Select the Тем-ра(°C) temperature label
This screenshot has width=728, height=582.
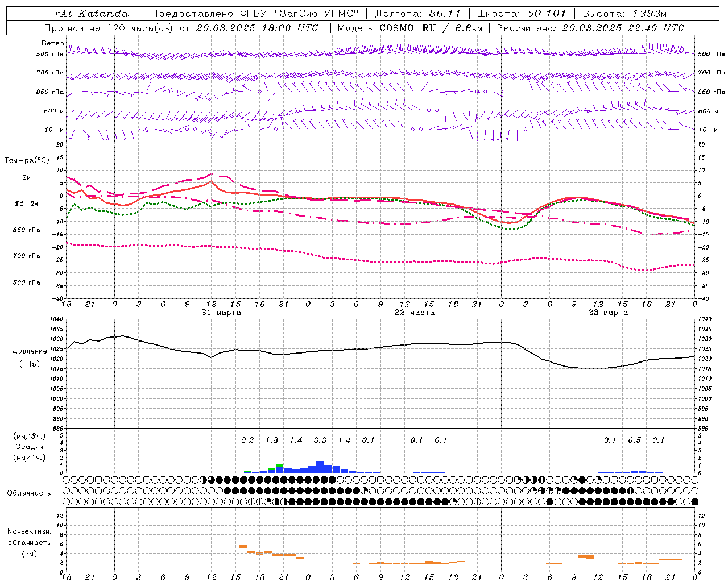pyautogui.click(x=27, y=161)
